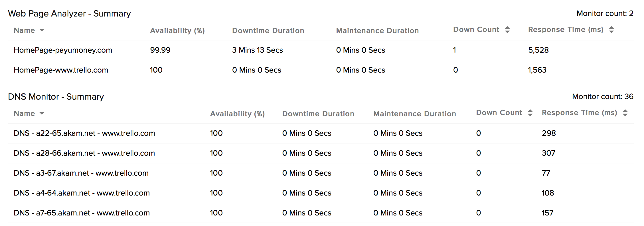The height and width of the screenshot is (226, 644).
Task: Sort Web Page Analyzer by Response Time arrows
Action: pos(611,30)
